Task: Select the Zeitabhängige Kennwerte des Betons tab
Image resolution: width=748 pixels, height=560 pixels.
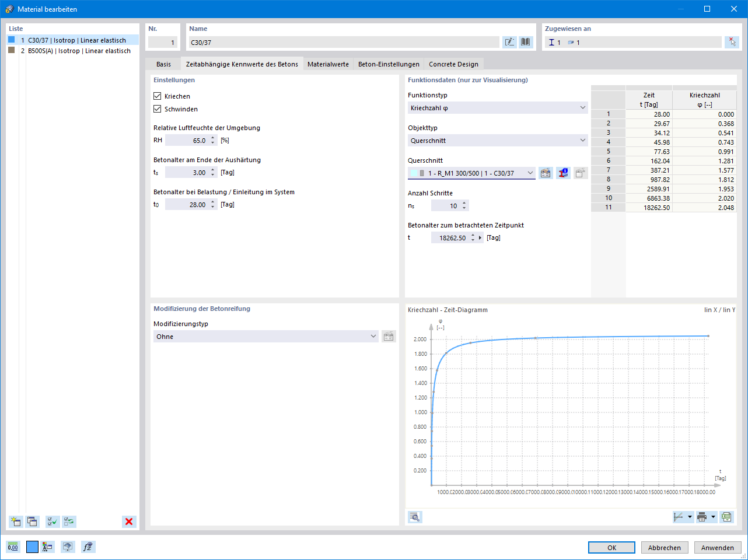Action: [x=242, y=64]
